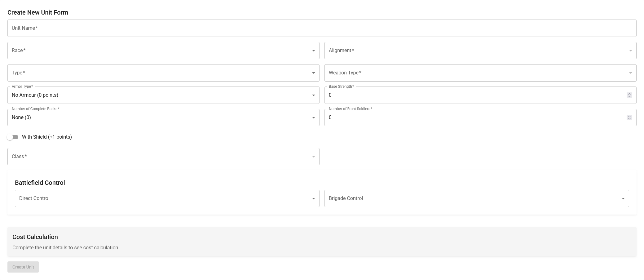Click the Base Strength spinner arrows

(629, 95)
